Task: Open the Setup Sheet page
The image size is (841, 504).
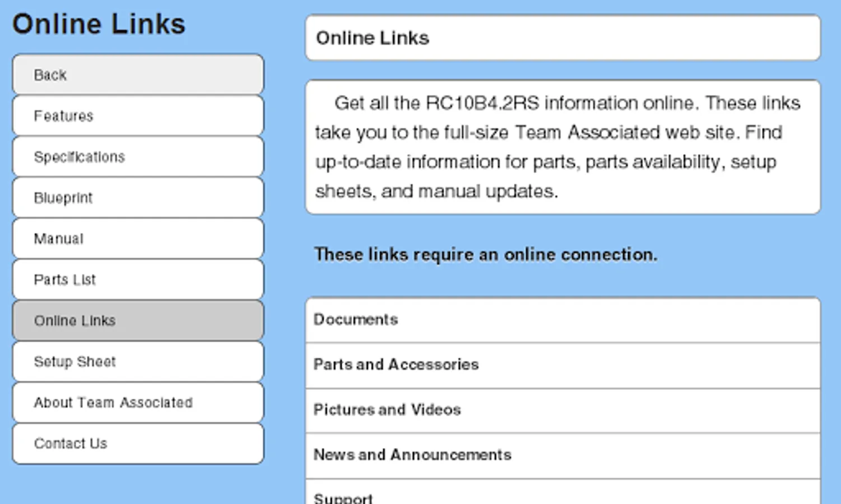Action: point(138,361)
